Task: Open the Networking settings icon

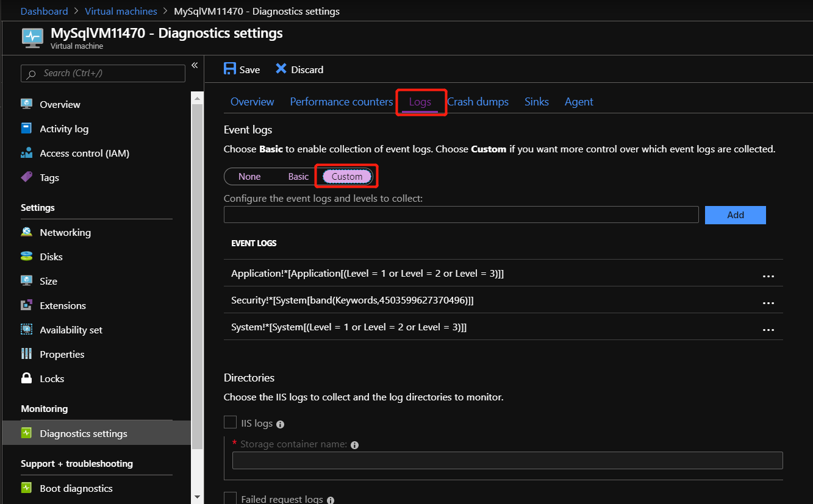Action: (x=26, y=232)
